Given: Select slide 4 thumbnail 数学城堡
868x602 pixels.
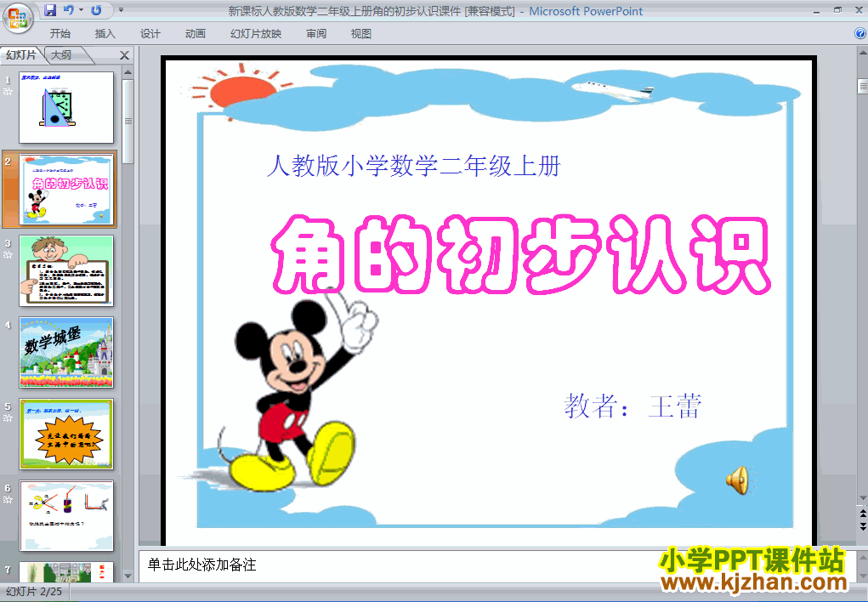Looking at the screenshot, I should [x=66, y=353].
